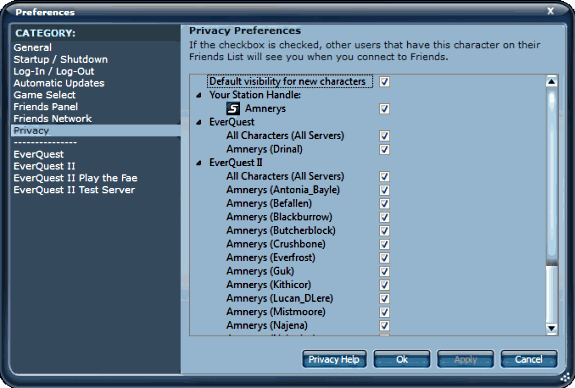Click the Station handle icon beside Amnerys
The height and width of the screenshot is (388, 575).
click(233, 109)
